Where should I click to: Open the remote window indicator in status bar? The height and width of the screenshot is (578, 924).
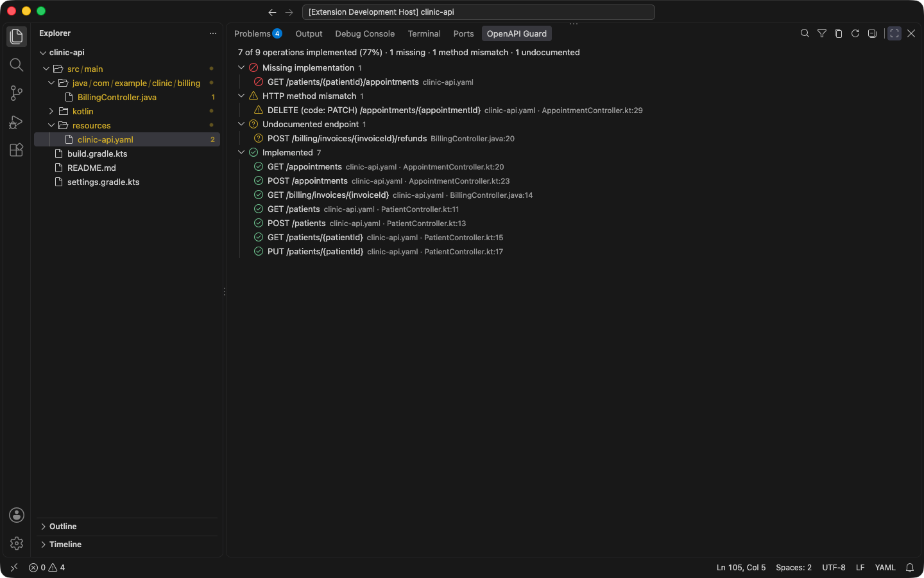14,568
